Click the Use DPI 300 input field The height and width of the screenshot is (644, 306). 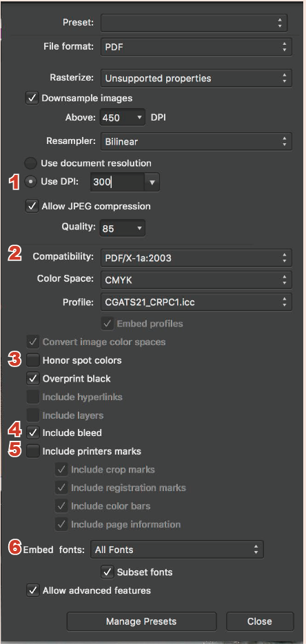[117, 183]
